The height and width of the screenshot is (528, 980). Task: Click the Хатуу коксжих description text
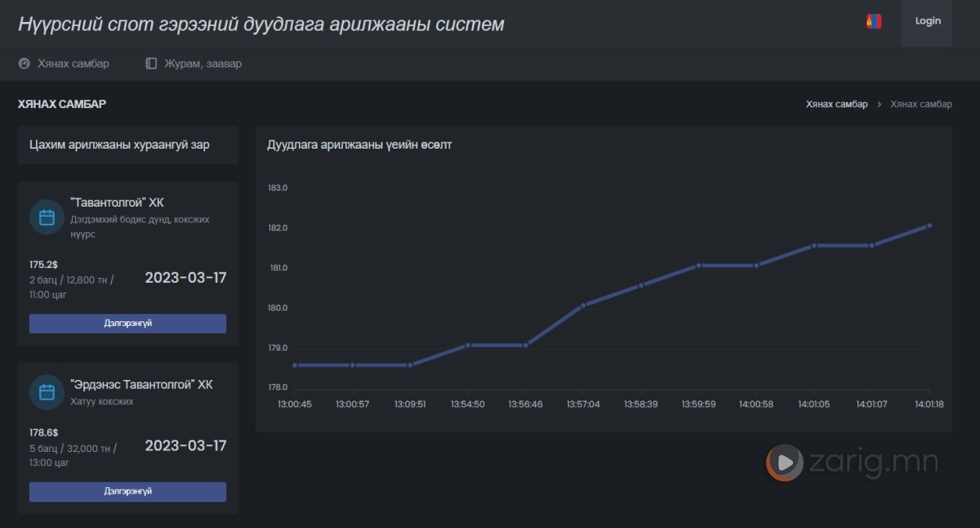click(102, 401)
